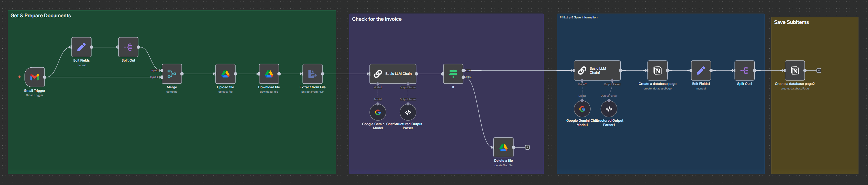Open the Merge node
868x185 pixels.
pyautogui.click(x=172, y=74)
